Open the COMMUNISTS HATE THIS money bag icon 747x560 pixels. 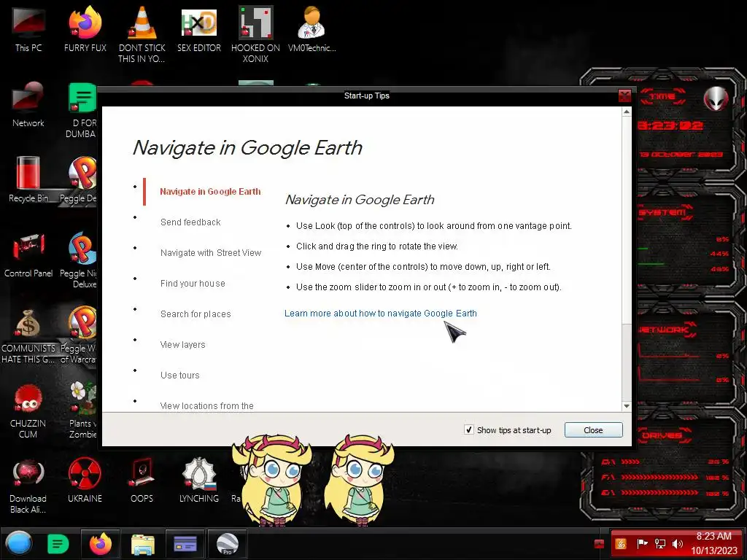[x=28, y=335]
